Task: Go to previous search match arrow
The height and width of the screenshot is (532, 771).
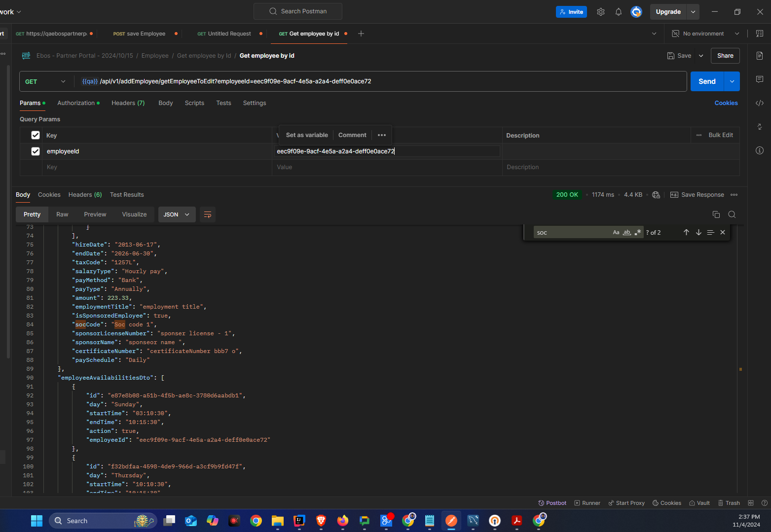Action: (x=686, y=232)
